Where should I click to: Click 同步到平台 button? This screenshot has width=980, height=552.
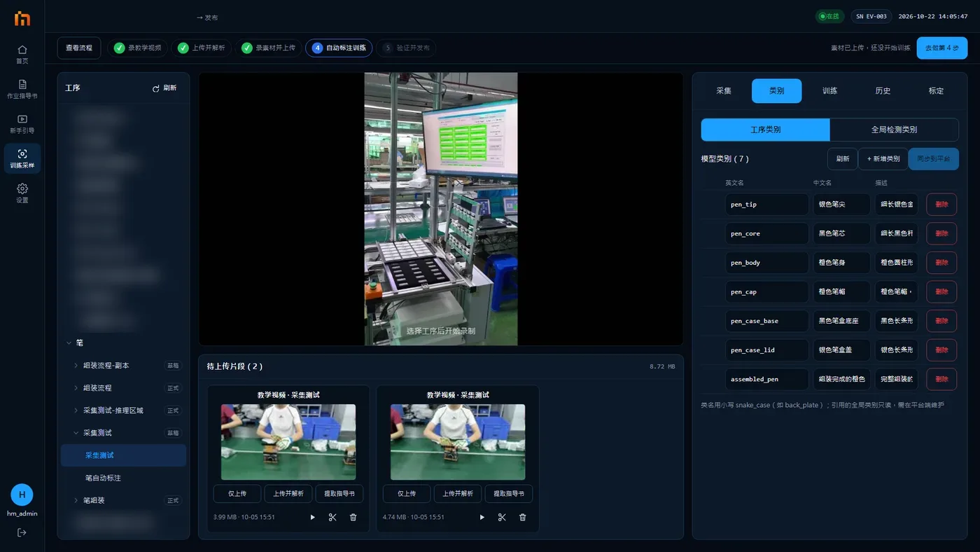(x=933, y=159)
